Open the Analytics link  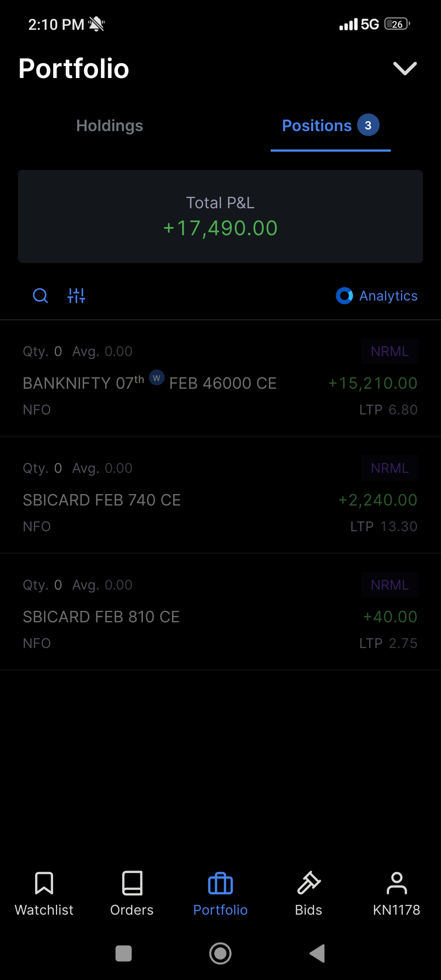click(x=388, y=296)
